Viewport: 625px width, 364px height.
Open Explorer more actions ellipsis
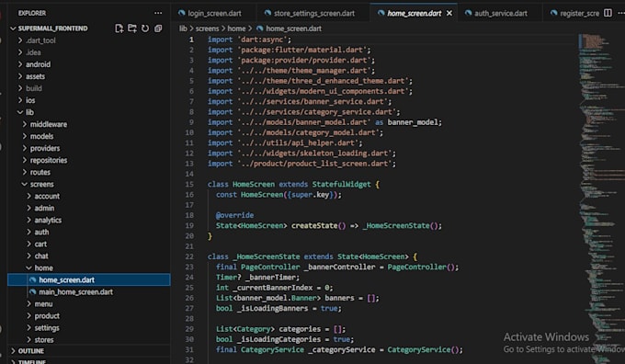point(158,13)
